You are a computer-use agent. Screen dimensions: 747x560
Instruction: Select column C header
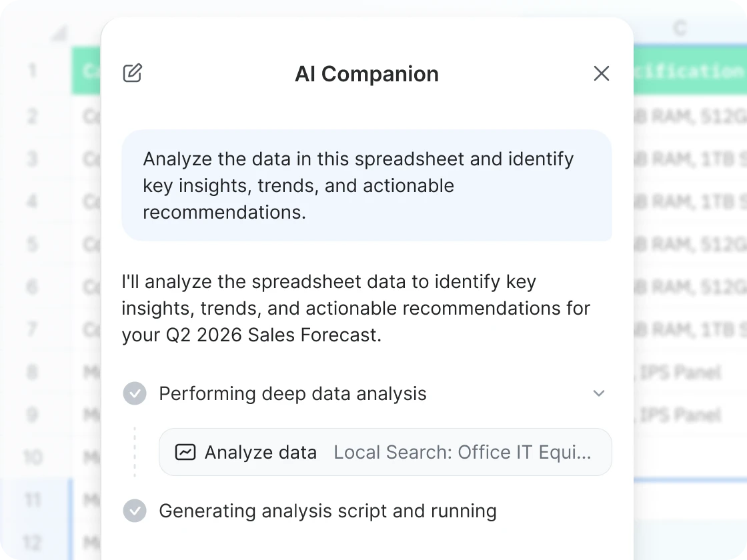[x=679, y=28]
